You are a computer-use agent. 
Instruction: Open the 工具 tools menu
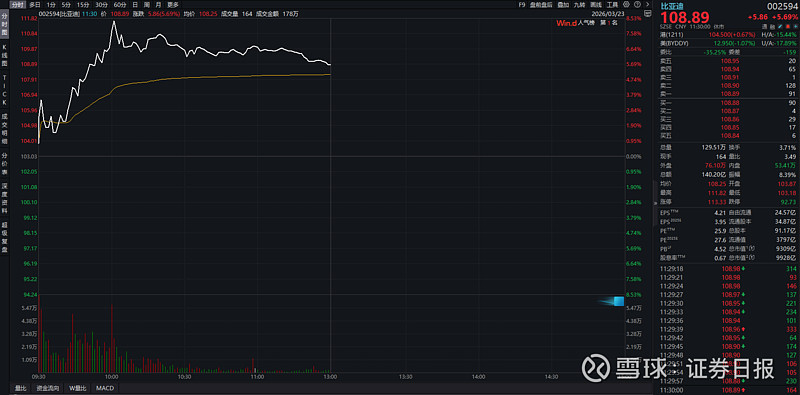pos(612,5)
